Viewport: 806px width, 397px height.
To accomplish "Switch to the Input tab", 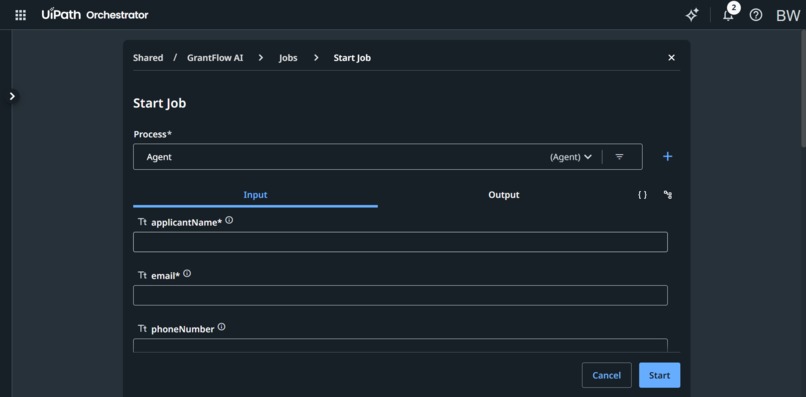I will (255, 195).
